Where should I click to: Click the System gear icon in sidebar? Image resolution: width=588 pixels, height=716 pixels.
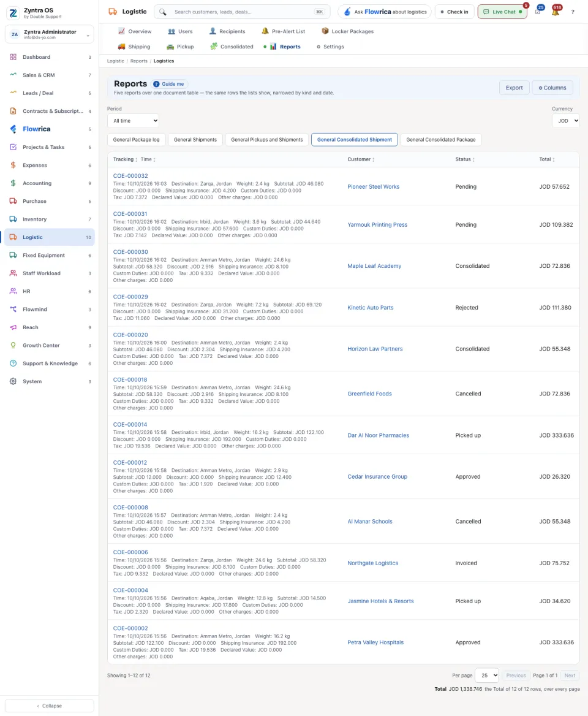coord(13,381)
